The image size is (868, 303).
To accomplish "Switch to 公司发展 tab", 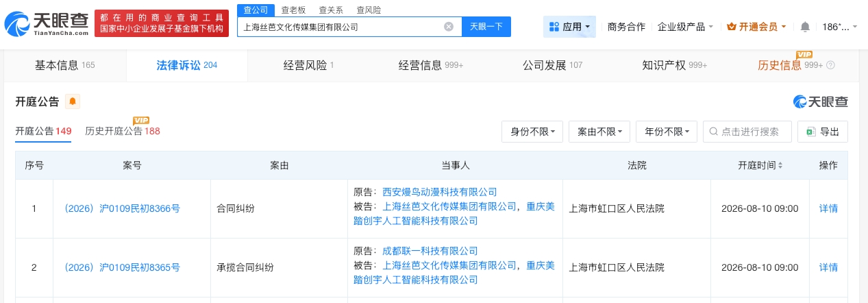I will [552, 66].
